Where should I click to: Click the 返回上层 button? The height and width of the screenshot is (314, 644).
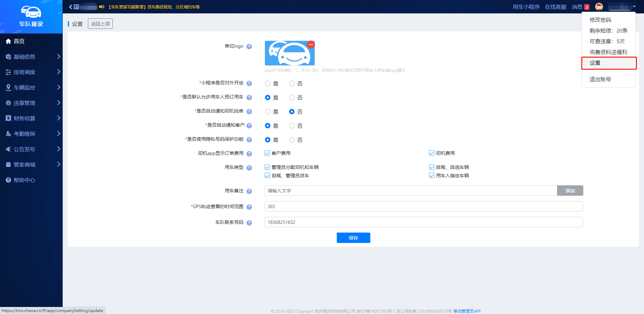coord(100,24)
